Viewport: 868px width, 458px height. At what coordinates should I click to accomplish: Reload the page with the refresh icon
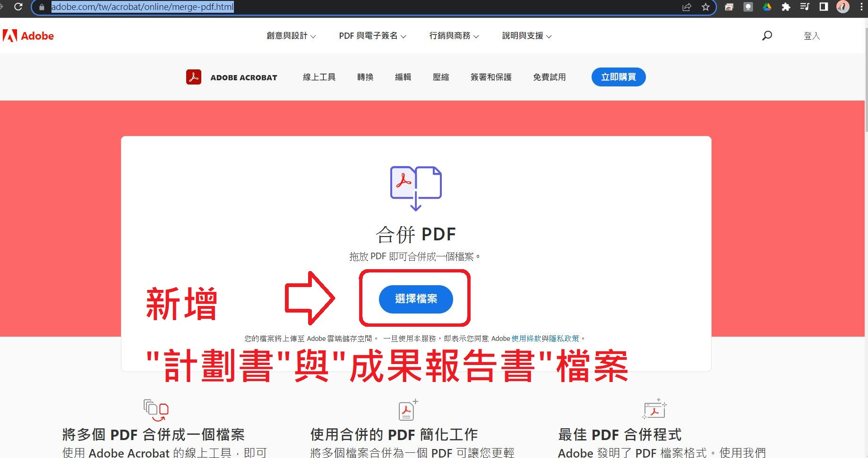(18, 7)
